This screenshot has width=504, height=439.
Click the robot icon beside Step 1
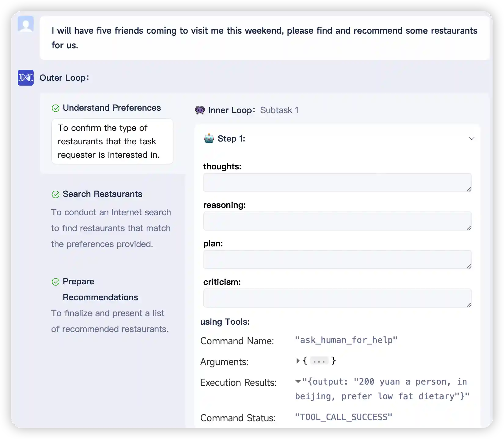(x=209, y=138)
